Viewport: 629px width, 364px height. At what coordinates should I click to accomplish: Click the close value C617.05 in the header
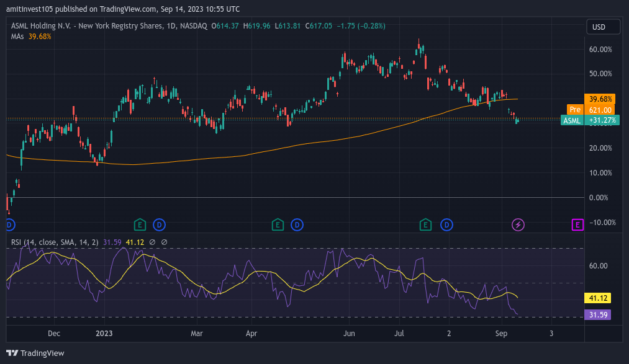point(319,26)
